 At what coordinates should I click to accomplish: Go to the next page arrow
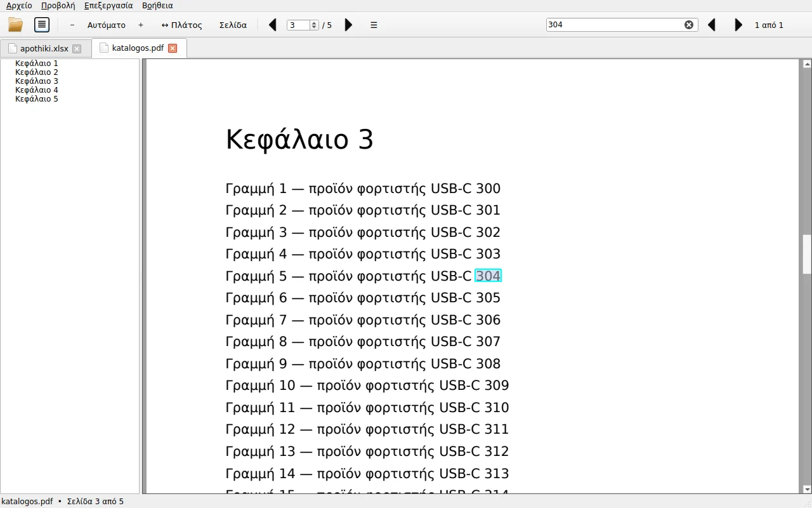[x=348, y=25]
